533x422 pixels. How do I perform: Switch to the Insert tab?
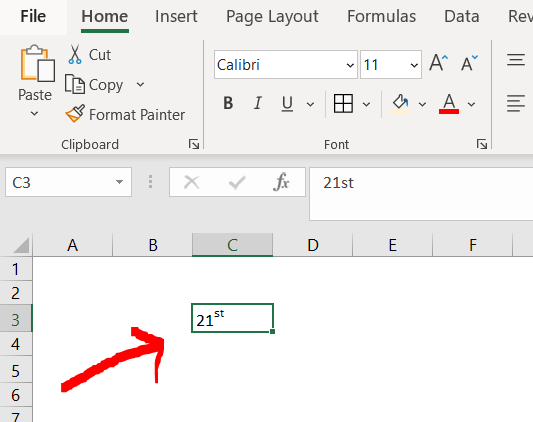tap(176, 16)
